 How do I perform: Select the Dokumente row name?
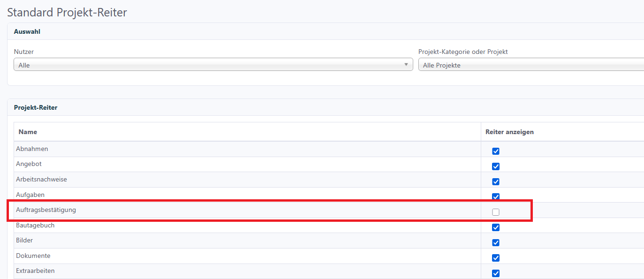click(33, 256)
